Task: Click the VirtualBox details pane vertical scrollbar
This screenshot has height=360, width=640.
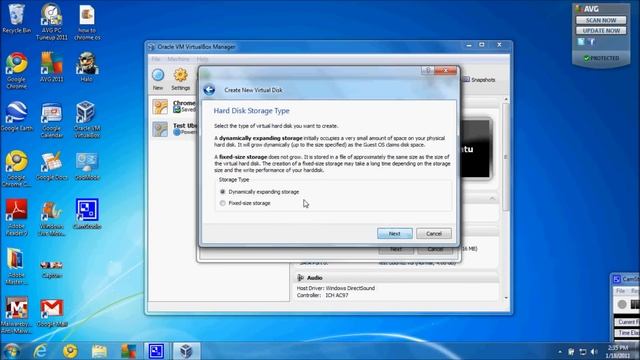Action: click(x=506, y=157)
